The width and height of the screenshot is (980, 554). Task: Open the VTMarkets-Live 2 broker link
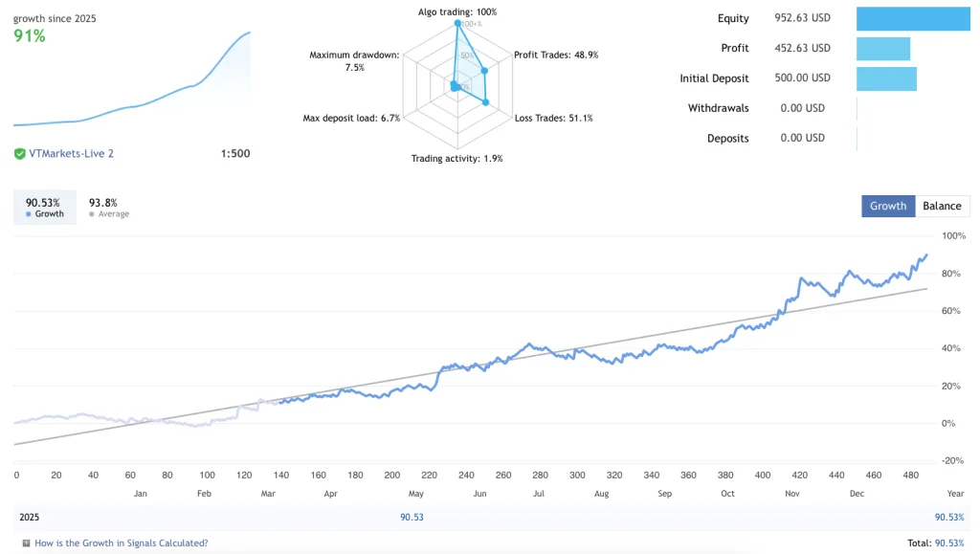(x=64, y=153)
